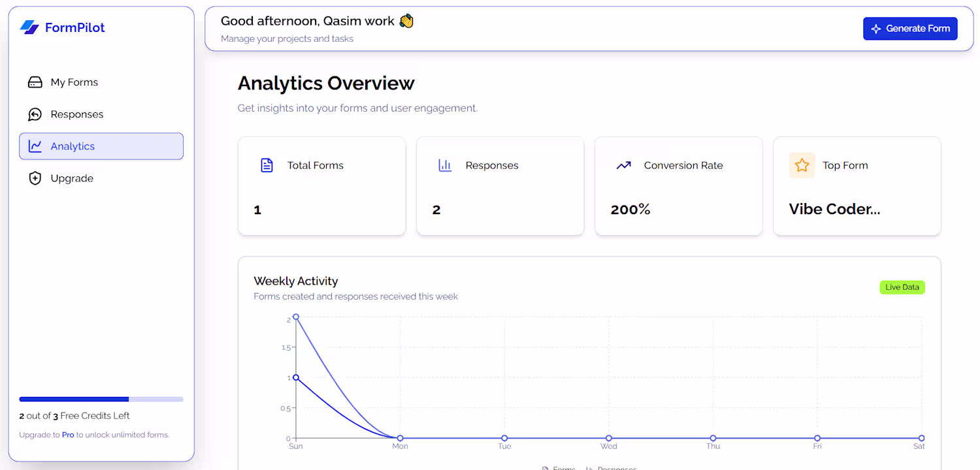The height and width of the screenshot is (470, 980).
Task: Follow the Pro upgrade link
Action: click(x=68, y=435)
